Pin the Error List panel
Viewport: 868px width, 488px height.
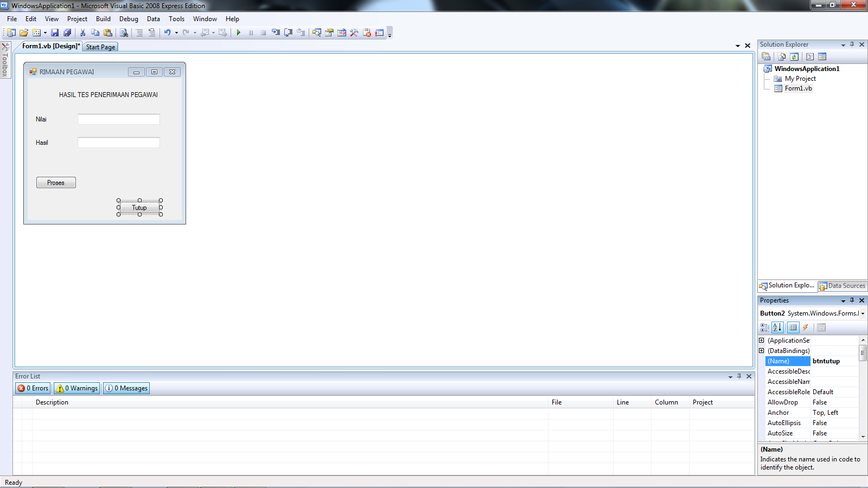(x=739, y=376)
